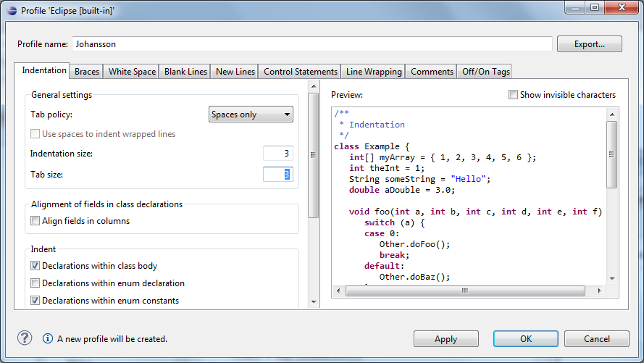Click the Eclipse icon in title bar
The width and height of the screenshot is (644, 363).
[x=12, y=11]
